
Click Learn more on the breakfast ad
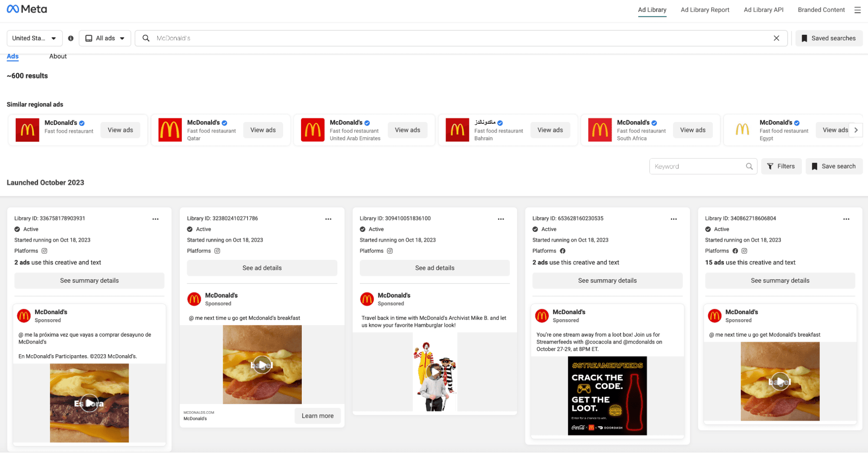coord(317,416)
